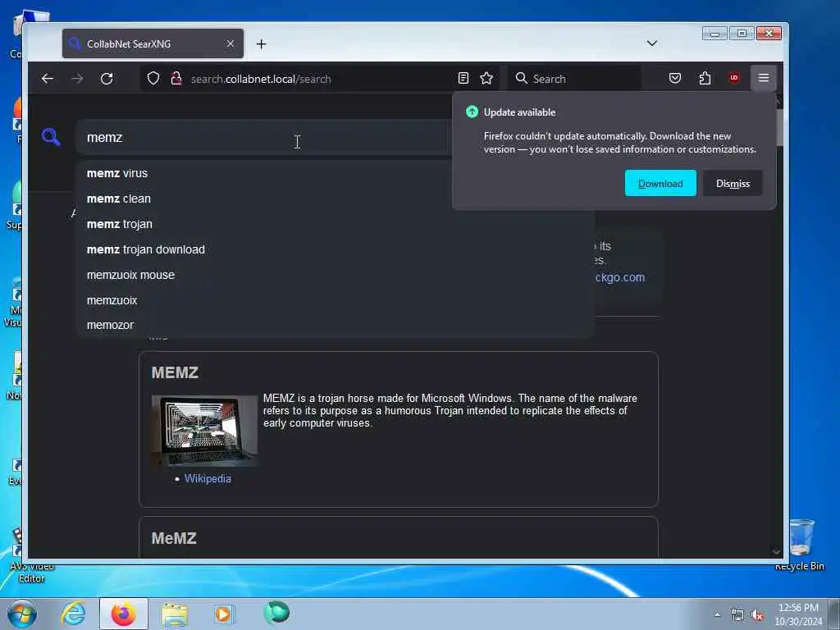The height and width of the screenshot is (630, 840).
Task: Click the MEMZ laptop thumbnail image
Action: pos(204,431)
